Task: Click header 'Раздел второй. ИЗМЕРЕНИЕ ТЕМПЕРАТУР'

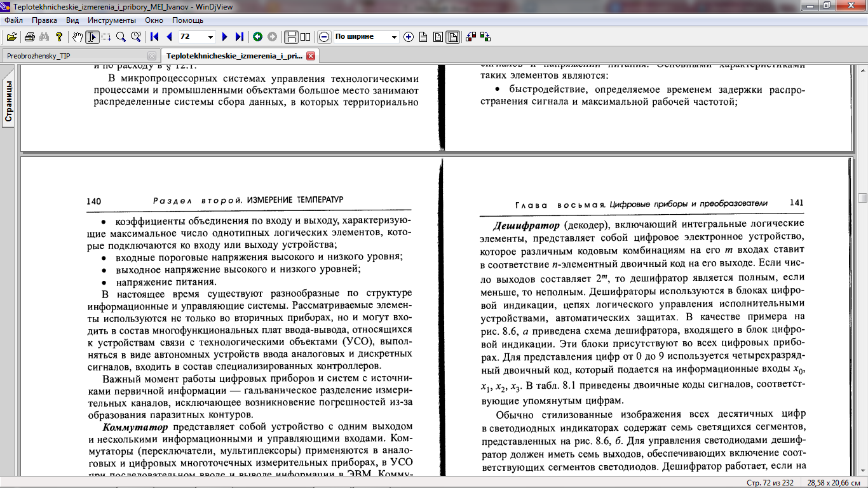Action: pyautogui.click(x=248, y=201)
